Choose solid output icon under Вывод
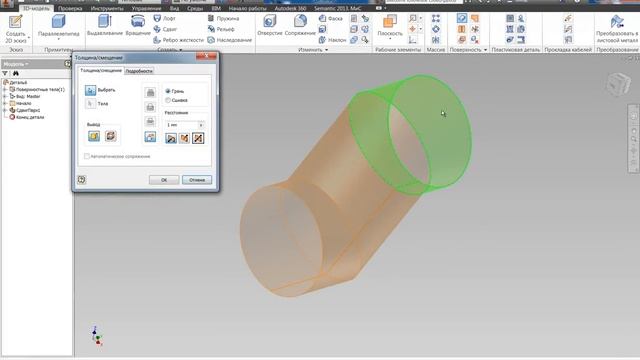The height and width of the screenshot is (360, 640). pos(94,136)
